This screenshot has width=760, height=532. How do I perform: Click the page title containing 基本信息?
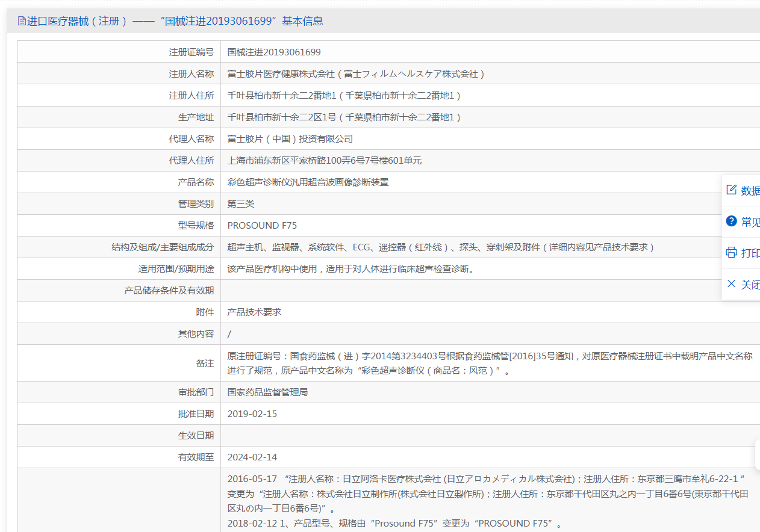click(x=175, y=21)
